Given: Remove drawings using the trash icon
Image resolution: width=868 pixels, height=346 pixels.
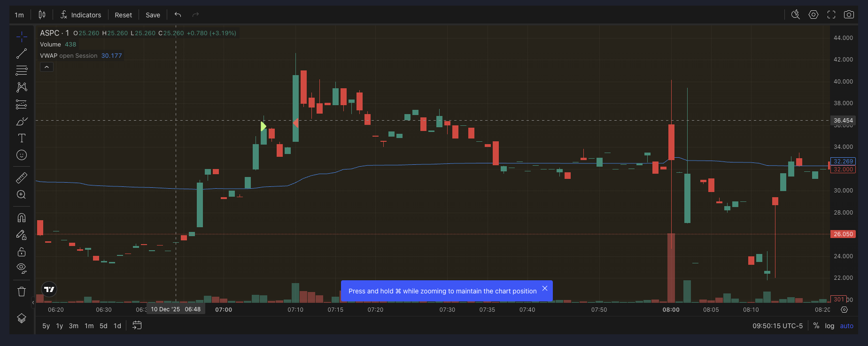Looking at the screenshot, I should [x=22, y=292].
